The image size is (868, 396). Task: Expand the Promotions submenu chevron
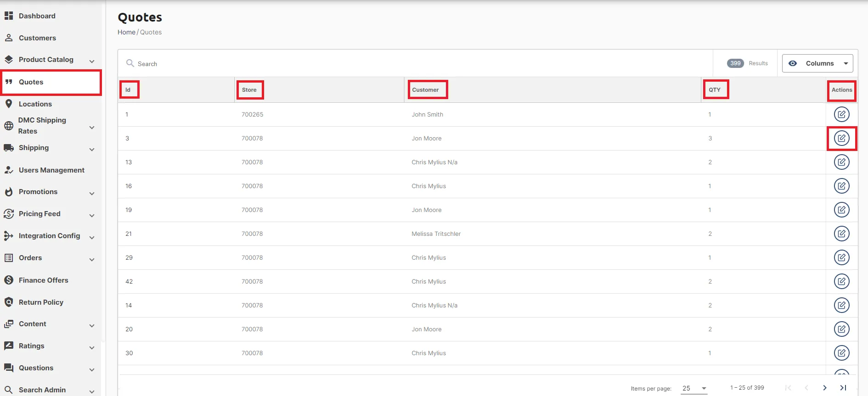pyautogui.click(x=92, y=193)
